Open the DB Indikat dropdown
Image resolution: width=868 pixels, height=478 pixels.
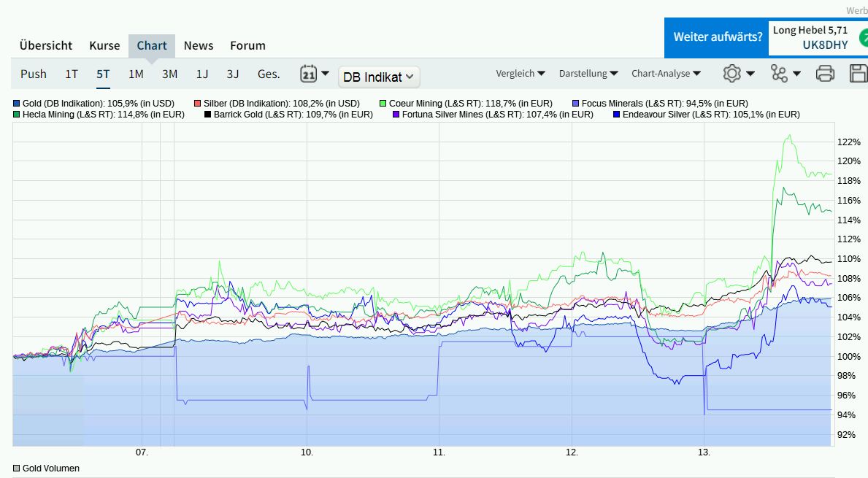[x=378, y=76]
